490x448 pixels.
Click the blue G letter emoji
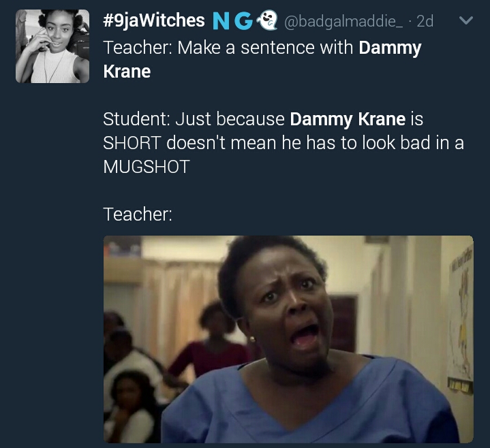tap(243, 21)
